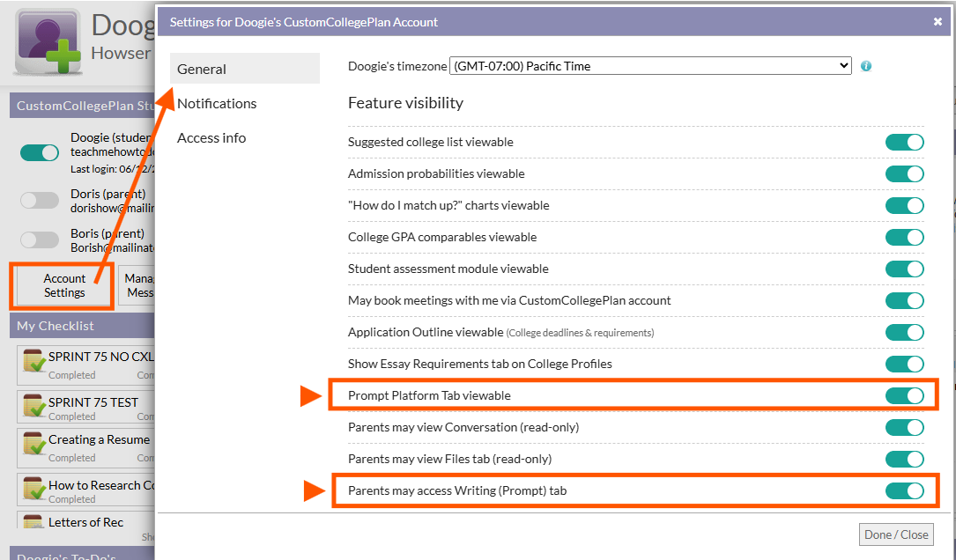Disable Prompt Platform Tab viewable
The image size is (956, 560).
click(905, 395)
